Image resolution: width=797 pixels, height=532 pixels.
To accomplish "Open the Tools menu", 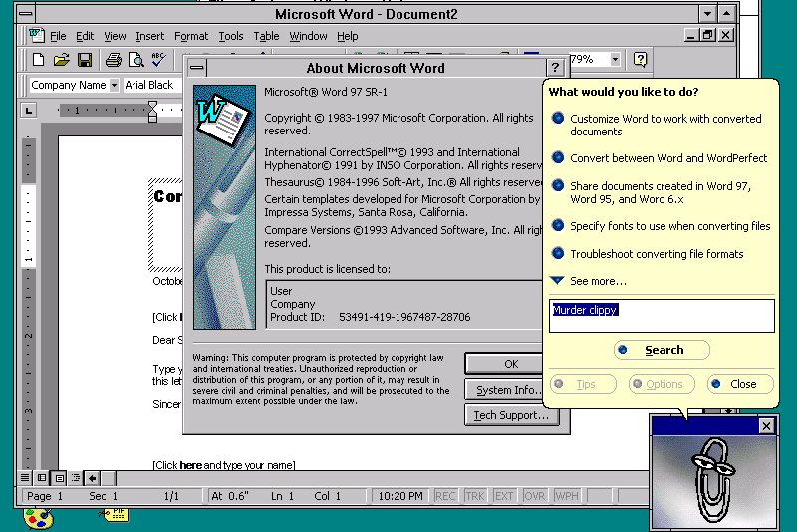I will [231, 36].
